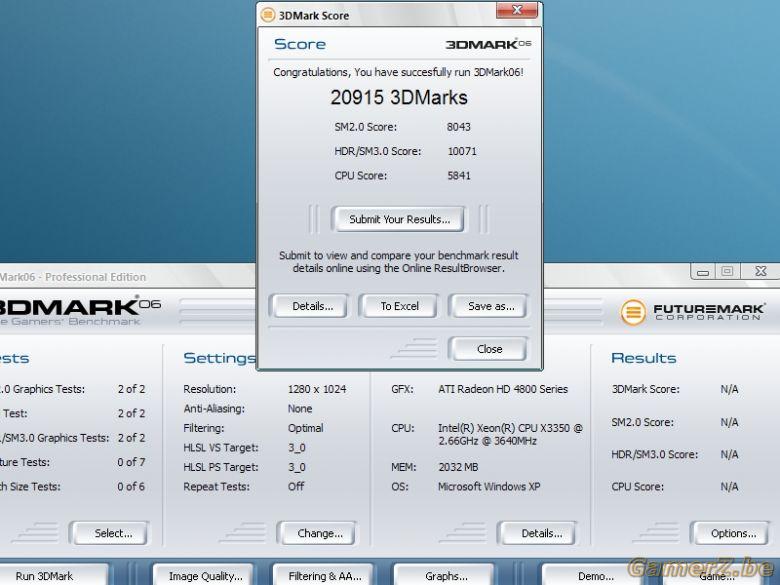Click the HDR/SM3.0 Score value 10071

462,151
